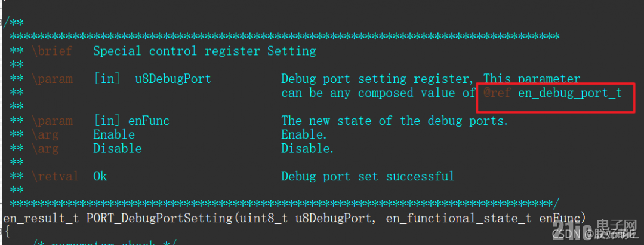The width and height of the screenshot is (644, 245).
Task: Click the Disable argument name in the comment
Action: tap(118, 149)
